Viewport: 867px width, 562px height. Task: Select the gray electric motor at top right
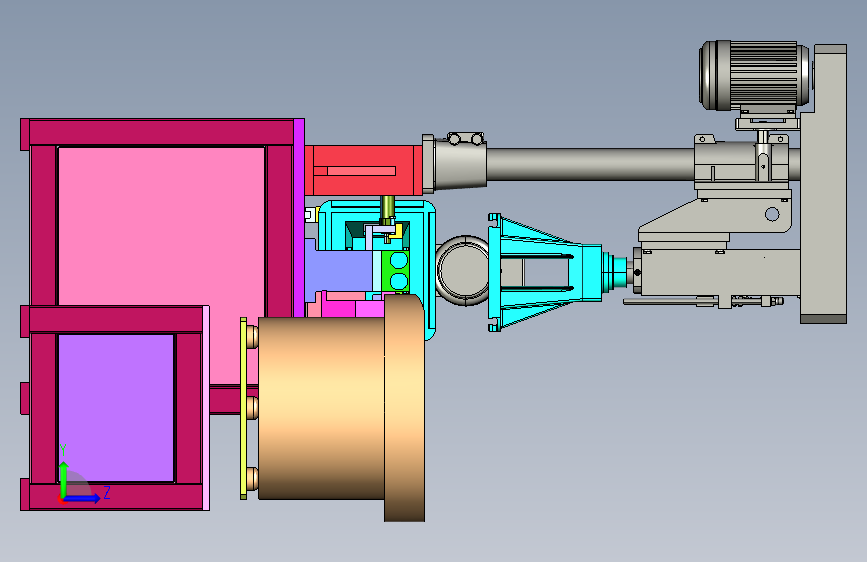(755, 75)
